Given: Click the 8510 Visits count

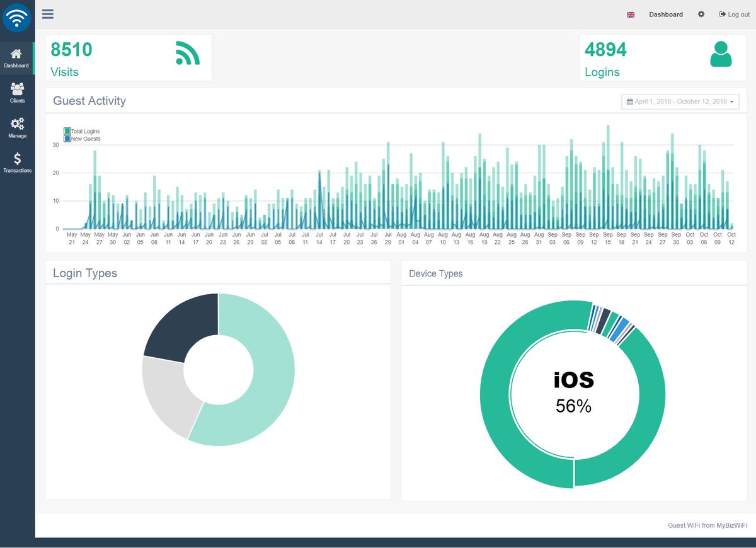Looking at the screenshot, I should point(71,49).
